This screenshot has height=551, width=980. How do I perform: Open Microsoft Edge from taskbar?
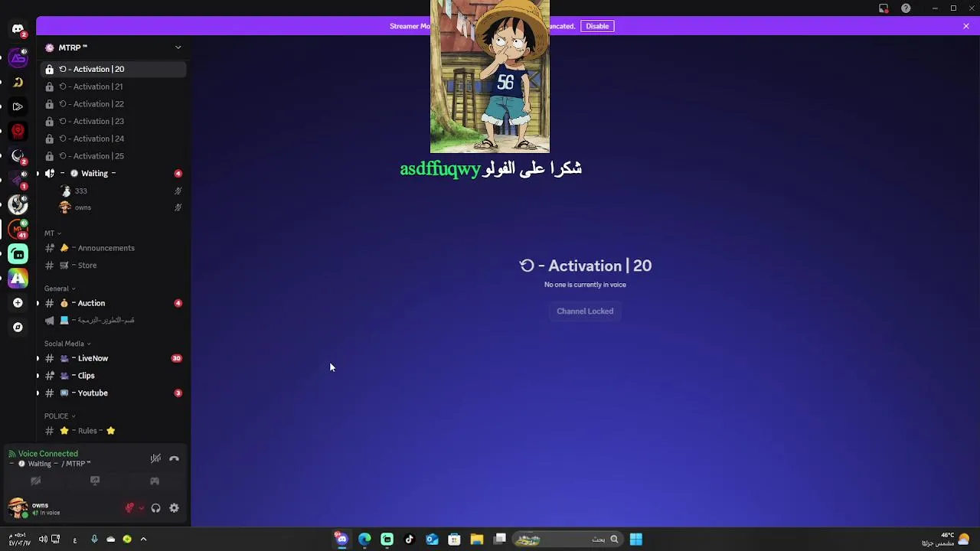[x=364, y=540]
